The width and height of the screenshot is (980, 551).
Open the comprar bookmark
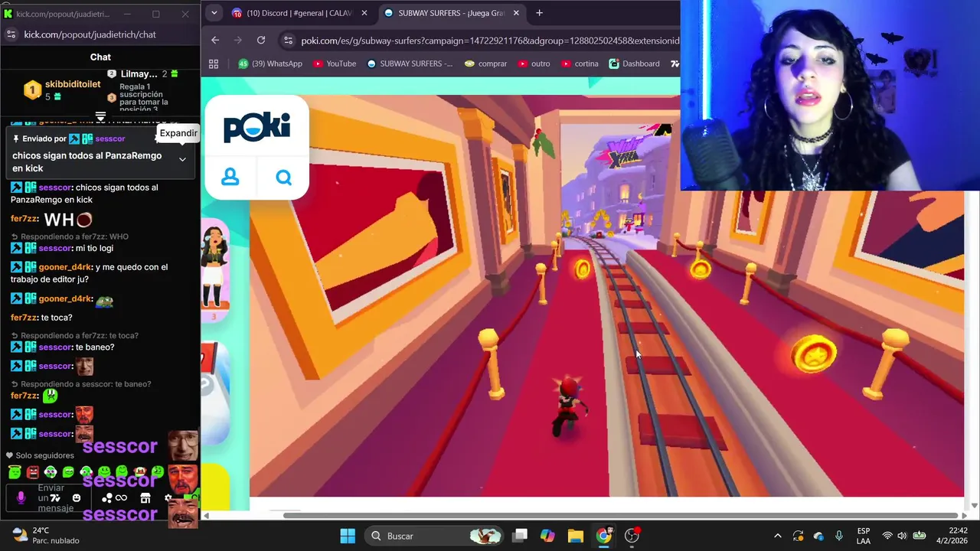tap(485, 64)
